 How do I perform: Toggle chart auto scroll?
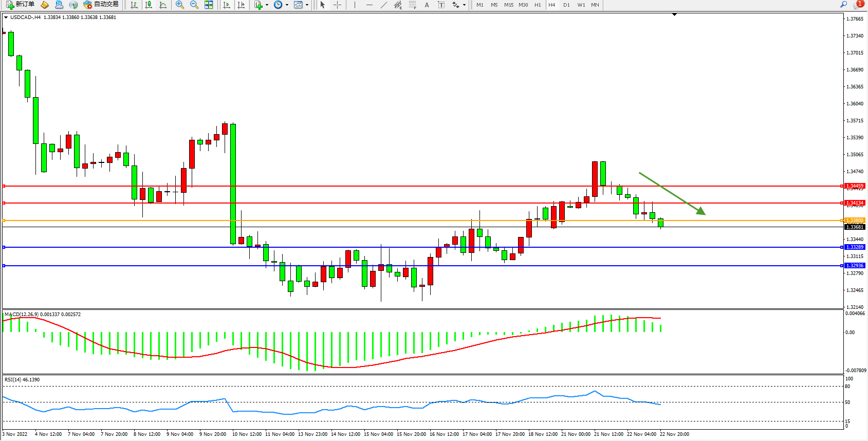(x=227, y=5)
